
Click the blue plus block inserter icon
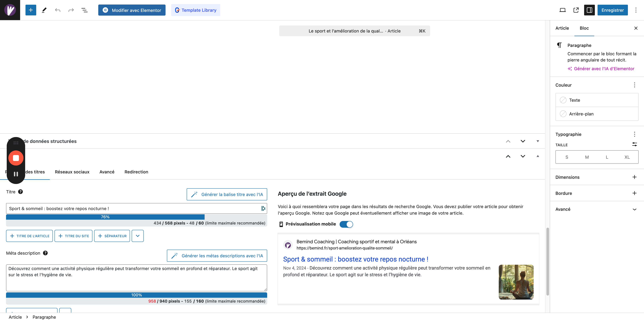click(x=31, y=10)
